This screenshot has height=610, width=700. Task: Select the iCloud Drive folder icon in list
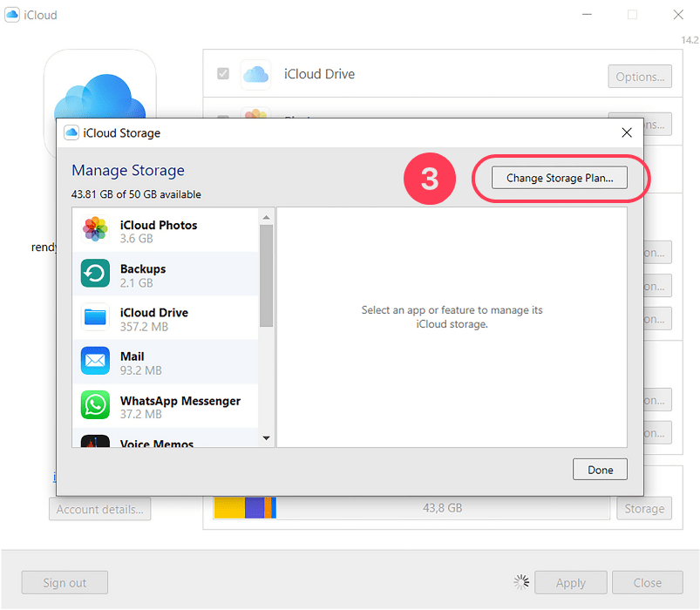pos(94,317)
